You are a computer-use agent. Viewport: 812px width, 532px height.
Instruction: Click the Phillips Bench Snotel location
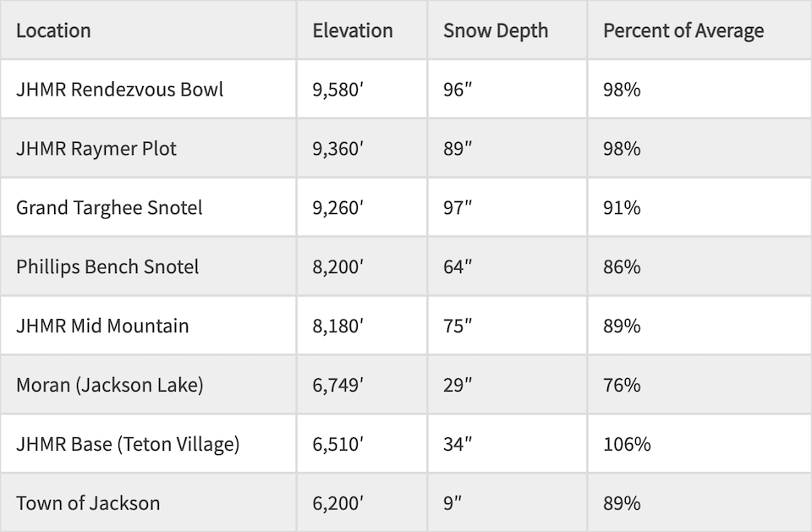pos(107,267)
